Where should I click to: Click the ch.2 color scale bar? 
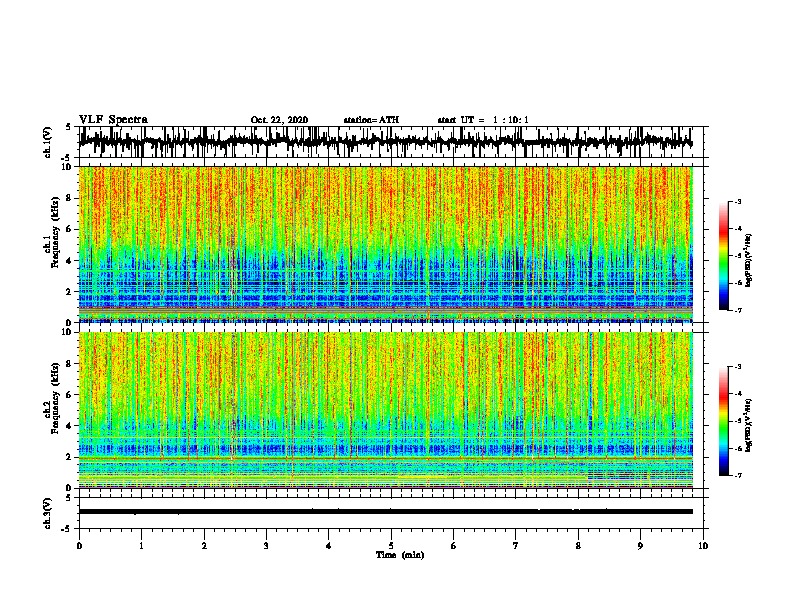click(723, 421)
